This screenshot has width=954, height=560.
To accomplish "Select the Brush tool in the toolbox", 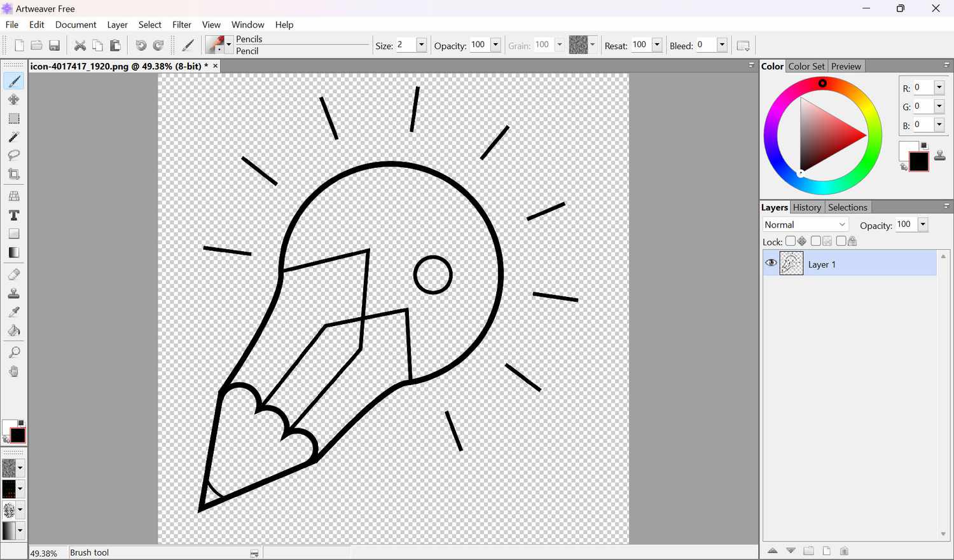I will click(14, 81).
